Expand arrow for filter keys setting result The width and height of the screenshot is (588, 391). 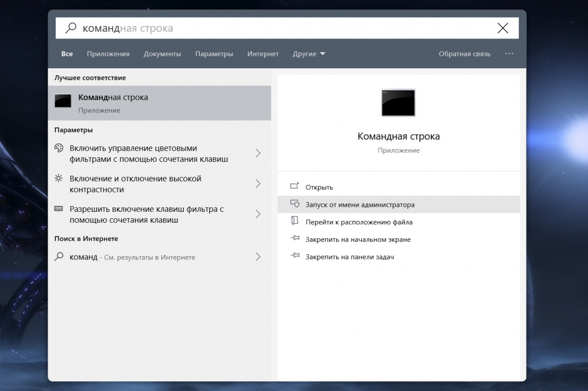click(258, 214)
